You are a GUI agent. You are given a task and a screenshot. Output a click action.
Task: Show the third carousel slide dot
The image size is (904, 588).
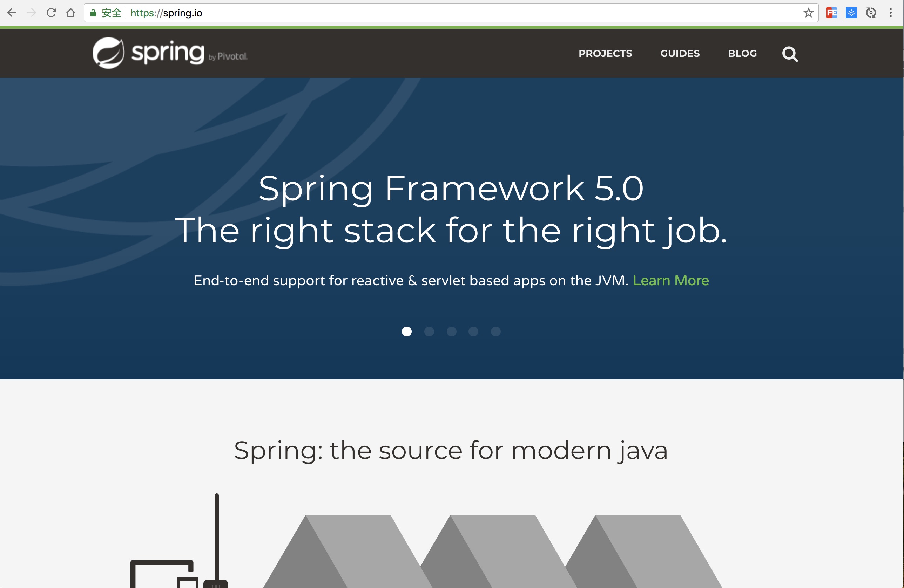click(452, 331)
